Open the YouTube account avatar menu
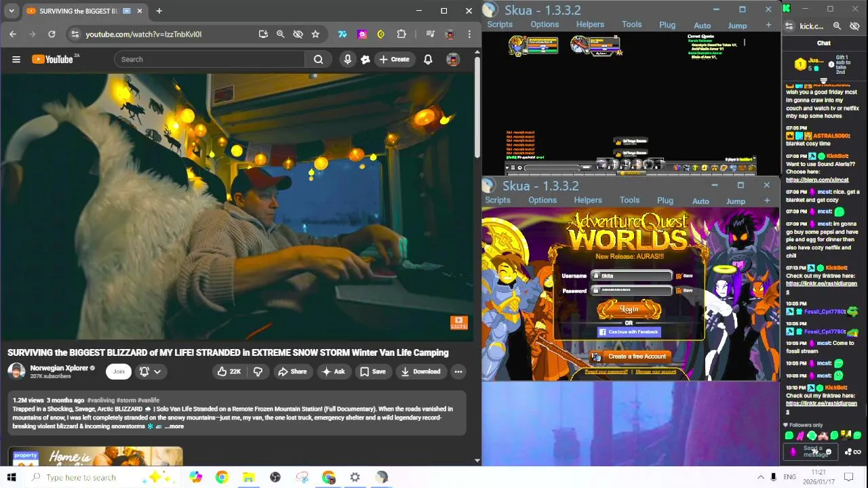Viewport: 868px width, 488px height. pos(453,60)
